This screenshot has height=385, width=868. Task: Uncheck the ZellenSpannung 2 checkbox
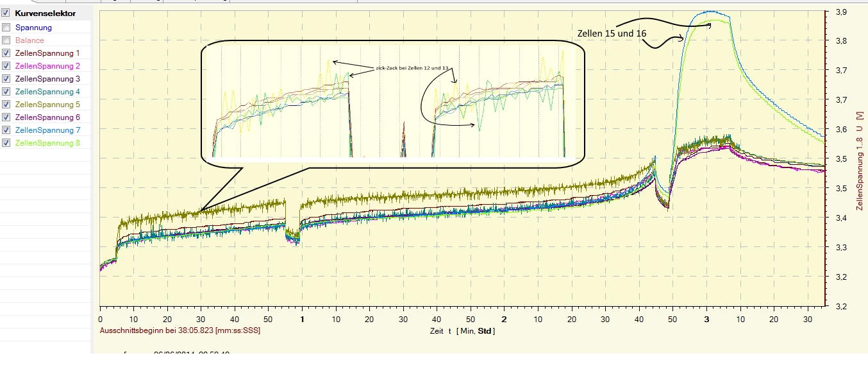(x=6, y=66)
